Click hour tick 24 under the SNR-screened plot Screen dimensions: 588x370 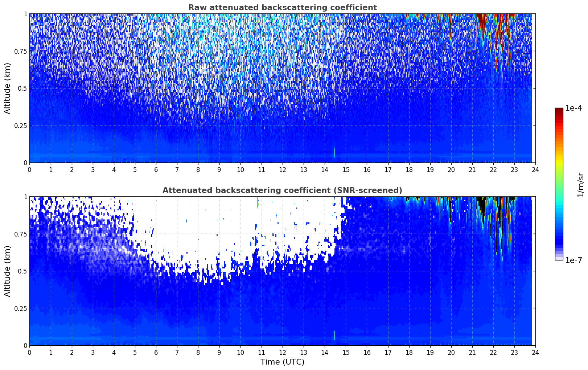click(535, 352)
